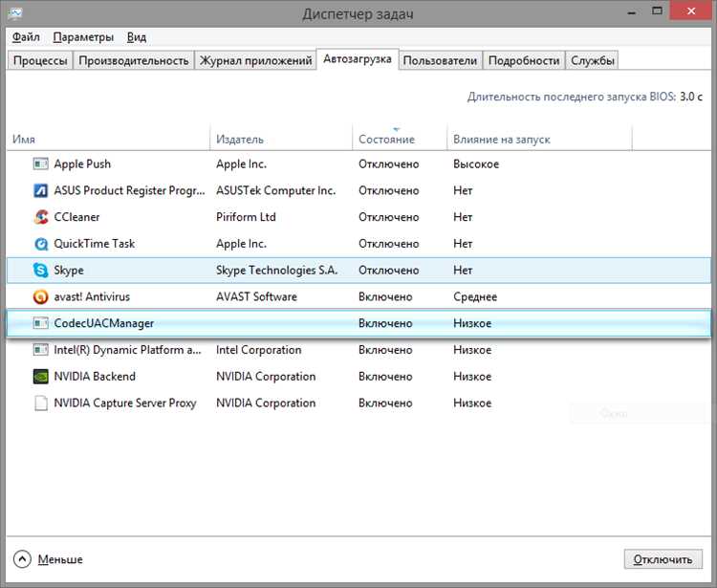Viewport: 717px width, 588px height.
Task: Click the Skype logo icon
Action: pyautogui.click(x=41, y=271)
